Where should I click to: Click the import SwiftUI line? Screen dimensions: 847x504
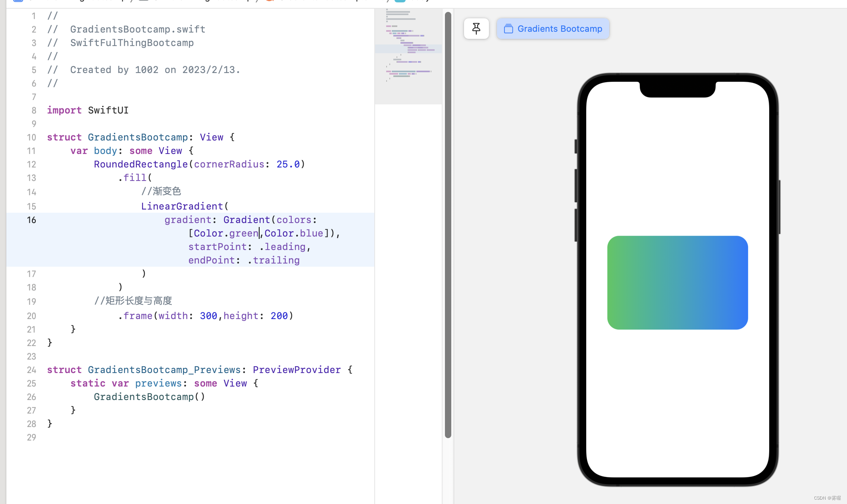(88, 110)
